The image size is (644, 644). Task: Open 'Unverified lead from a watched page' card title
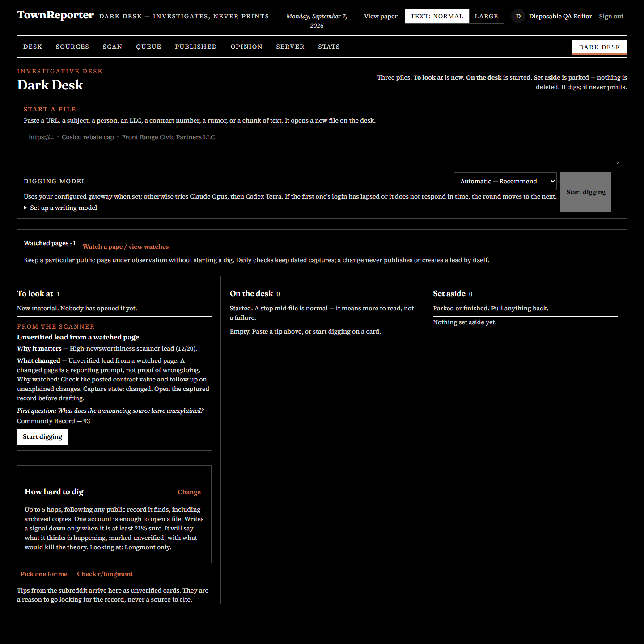pyautogui.click(x=78, y=337)
